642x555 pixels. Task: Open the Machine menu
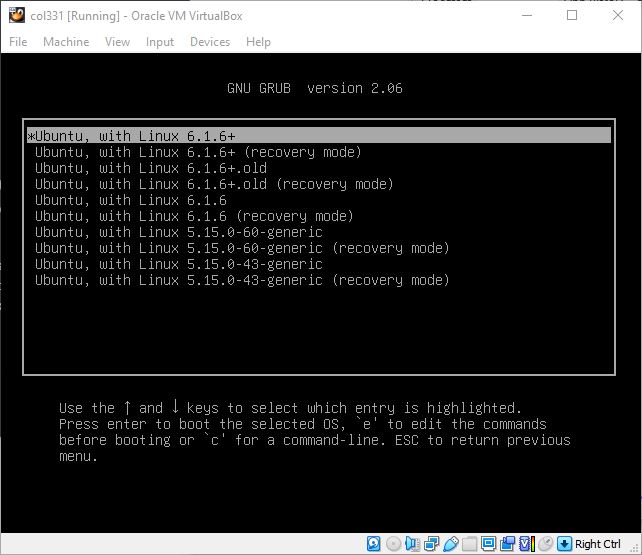[x=66, y=42]
